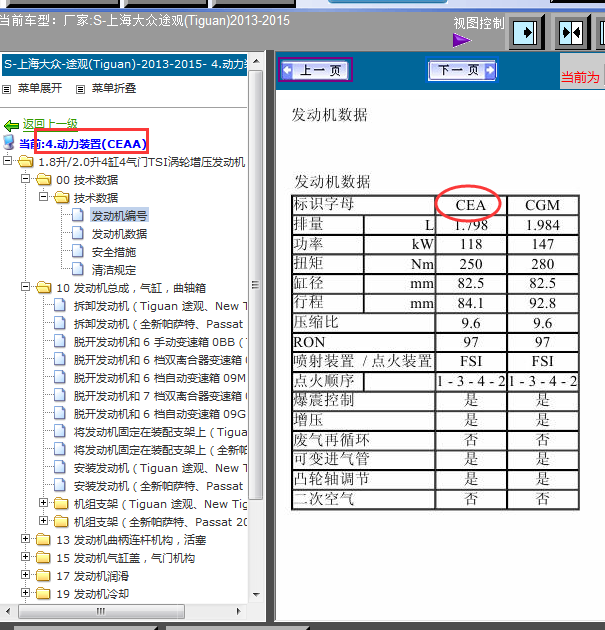Click the green back arrow icon

point(11,126)
